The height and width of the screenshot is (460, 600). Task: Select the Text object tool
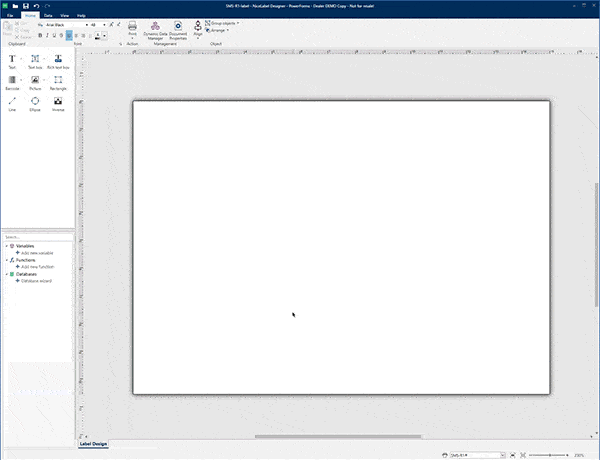pyautogui.click(x=12, y=61)
